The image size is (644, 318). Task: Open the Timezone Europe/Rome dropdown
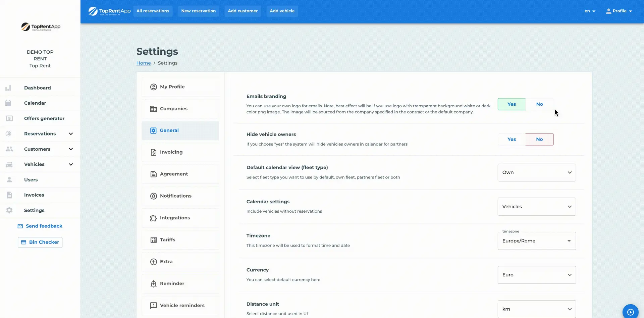pos(536,241)
